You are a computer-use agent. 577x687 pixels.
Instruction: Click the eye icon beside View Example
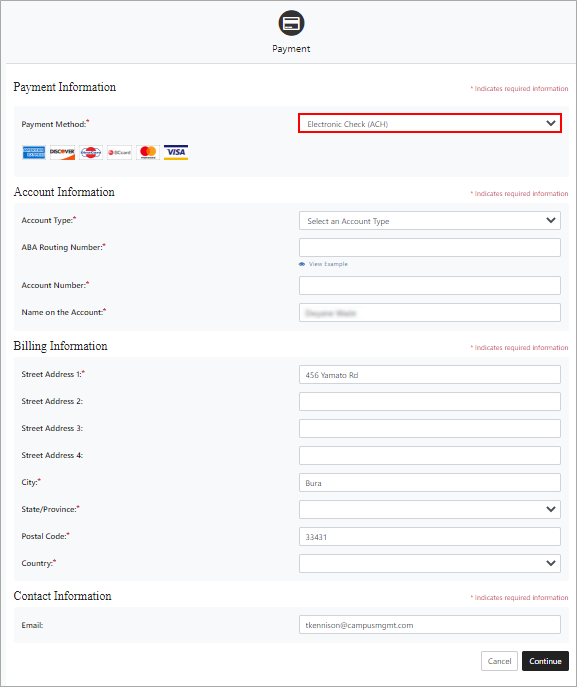tap(302, 264)
